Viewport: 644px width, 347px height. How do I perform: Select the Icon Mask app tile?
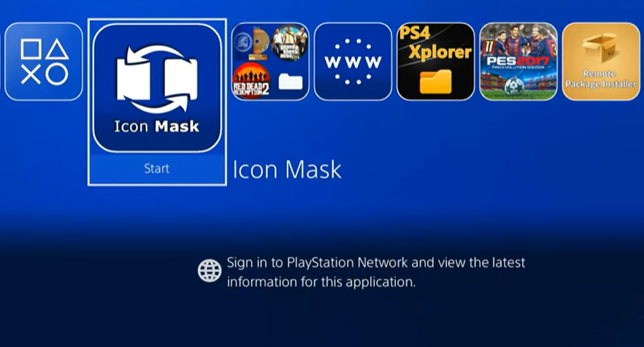pyautogui.click(x=157, y=88)
